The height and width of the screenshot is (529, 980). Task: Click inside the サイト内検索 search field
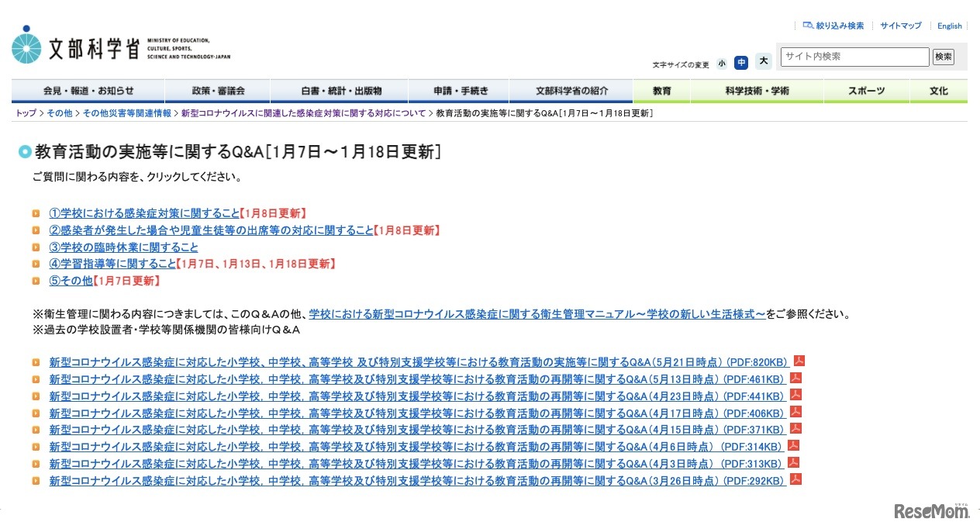tap(853, 57)
